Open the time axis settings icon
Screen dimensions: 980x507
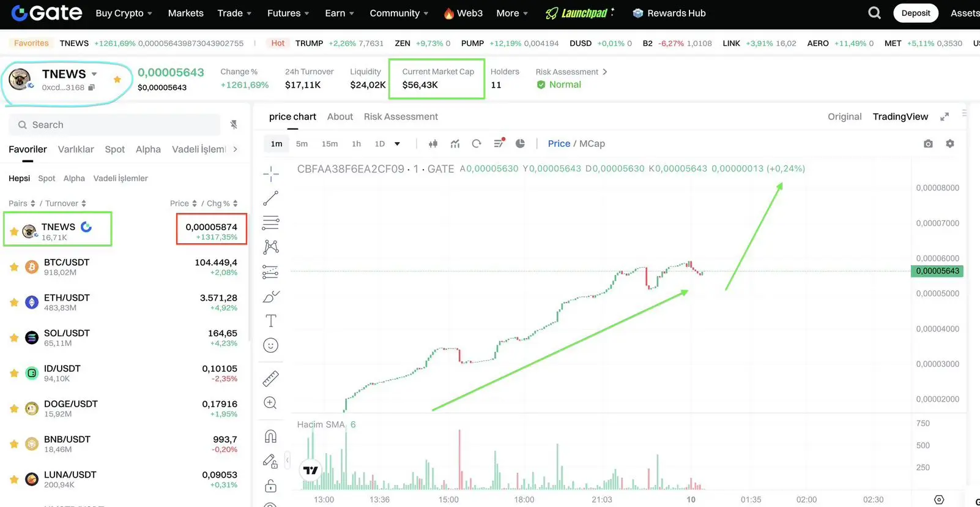coord(939,500)
